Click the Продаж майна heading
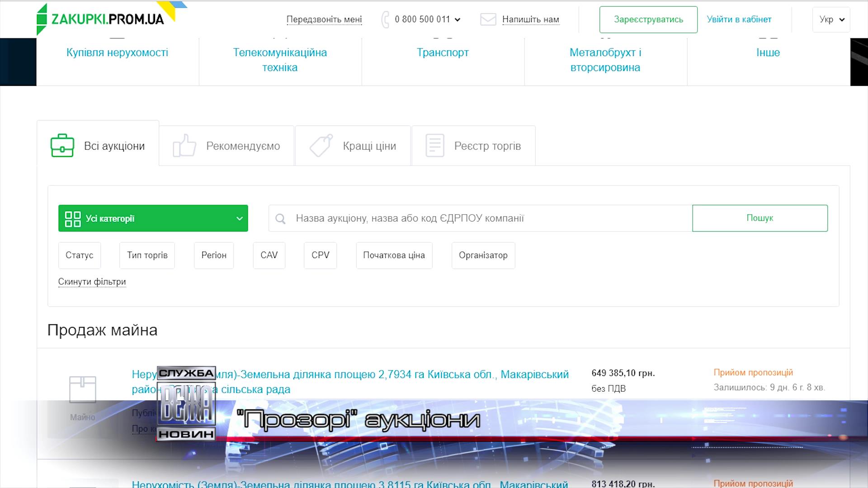This screenshot has height=488, width=868. tap(102, 330)
